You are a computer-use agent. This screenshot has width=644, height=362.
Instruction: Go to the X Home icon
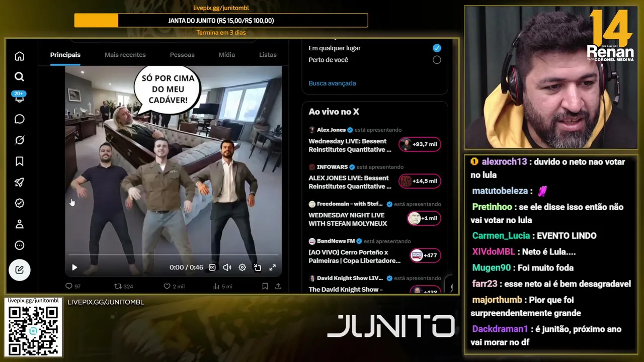[x=20, y=56]
